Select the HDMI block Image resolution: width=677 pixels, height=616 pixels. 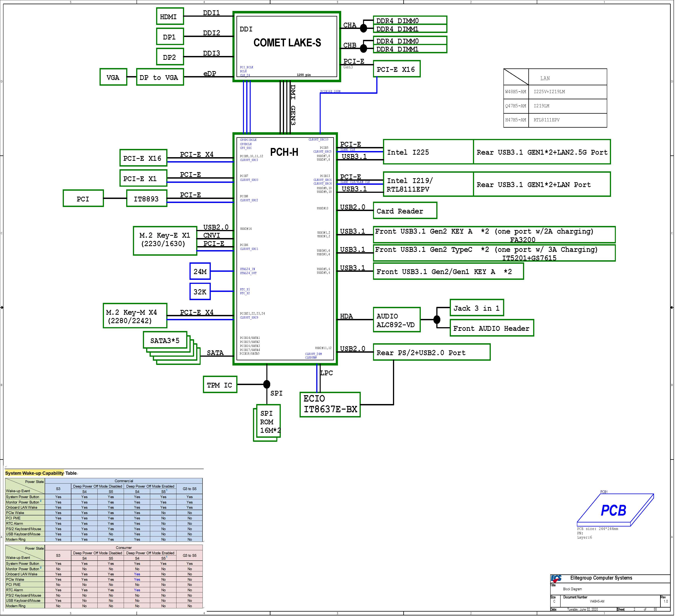[170, 16]
